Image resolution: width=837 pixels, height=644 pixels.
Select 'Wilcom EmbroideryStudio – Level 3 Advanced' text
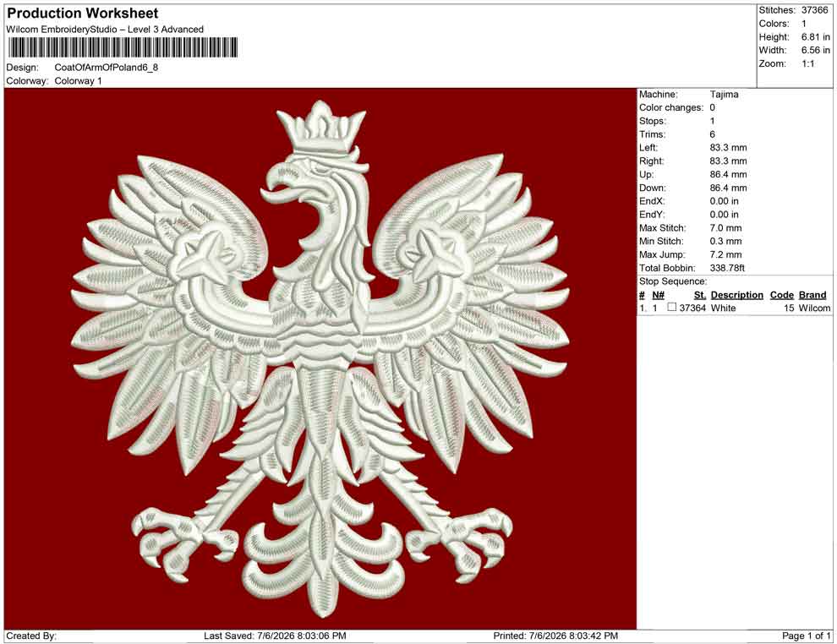[x=105, y=30]
